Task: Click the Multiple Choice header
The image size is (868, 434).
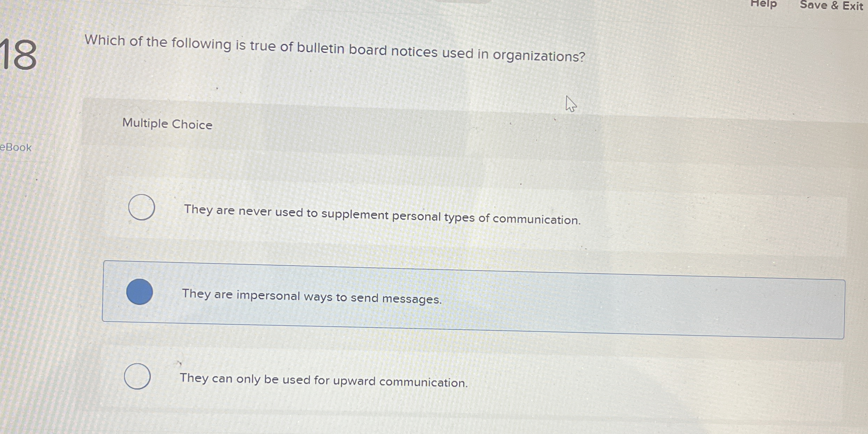Action: tap(167, 124)
